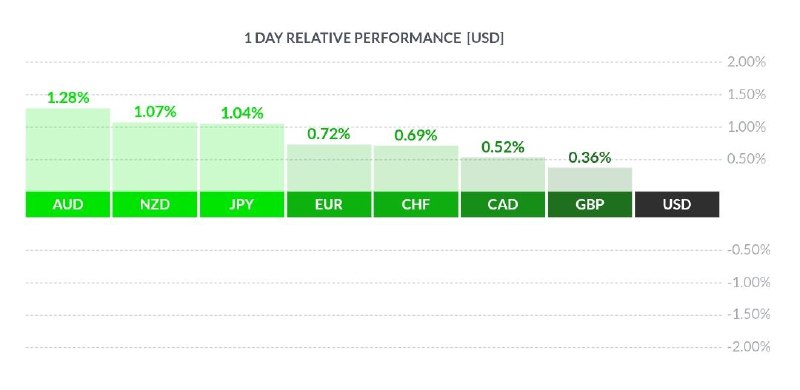Click the AUD light green performance bar

tap(68, 150)
